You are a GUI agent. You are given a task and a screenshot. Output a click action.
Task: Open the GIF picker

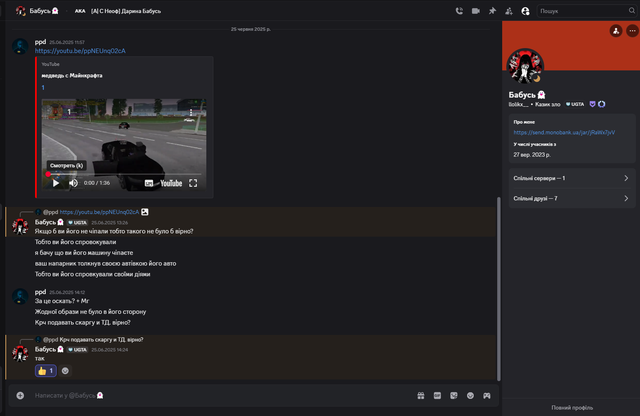[437, 395]
